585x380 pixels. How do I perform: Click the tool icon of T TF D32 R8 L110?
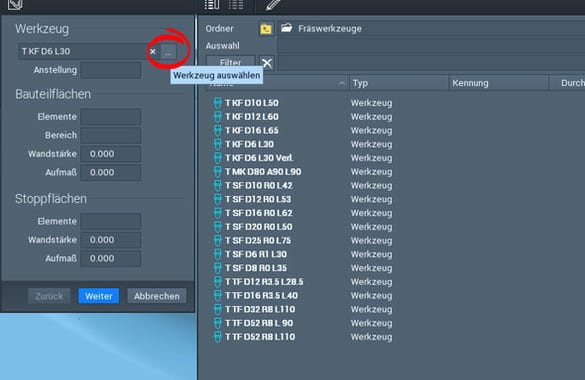tap(218, 310)
